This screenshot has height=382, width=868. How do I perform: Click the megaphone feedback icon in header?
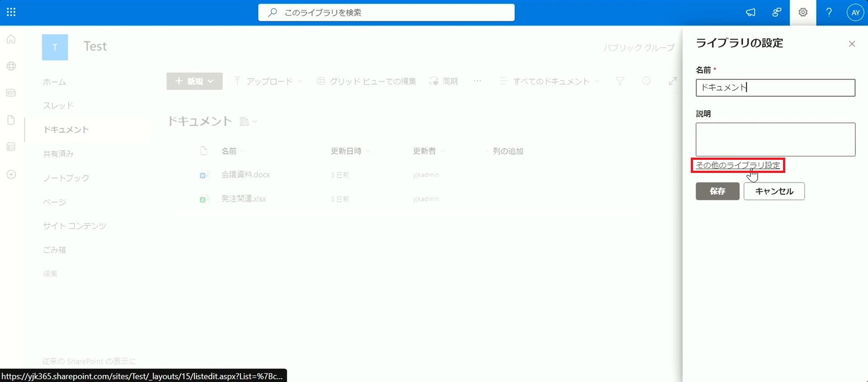click(x=750, y=13)
